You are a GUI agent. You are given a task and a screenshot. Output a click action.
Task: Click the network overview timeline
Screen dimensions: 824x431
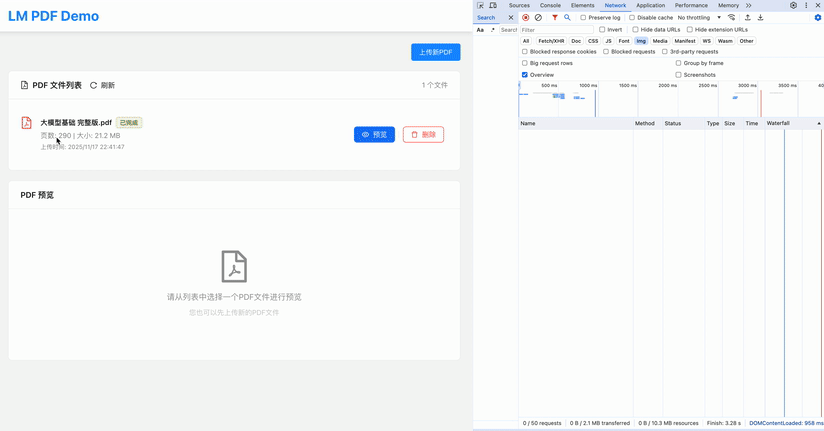point(671,99)
